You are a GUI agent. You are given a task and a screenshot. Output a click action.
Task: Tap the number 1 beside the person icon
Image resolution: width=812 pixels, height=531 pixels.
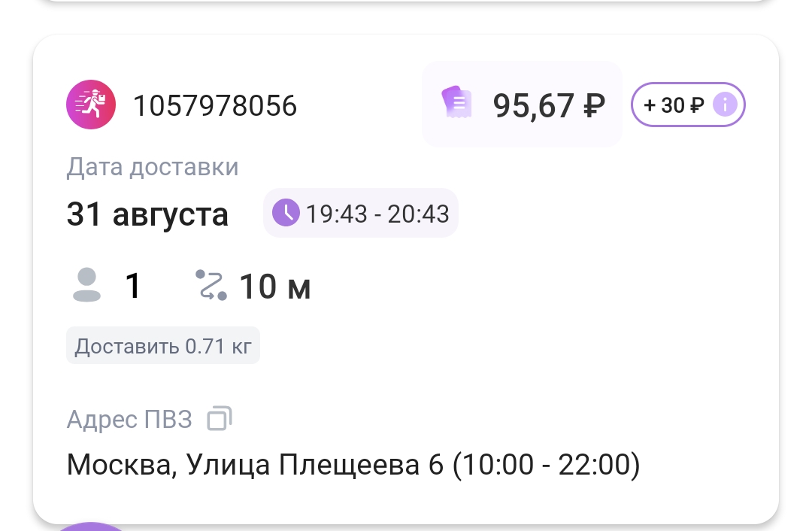(x=133, y=286)
